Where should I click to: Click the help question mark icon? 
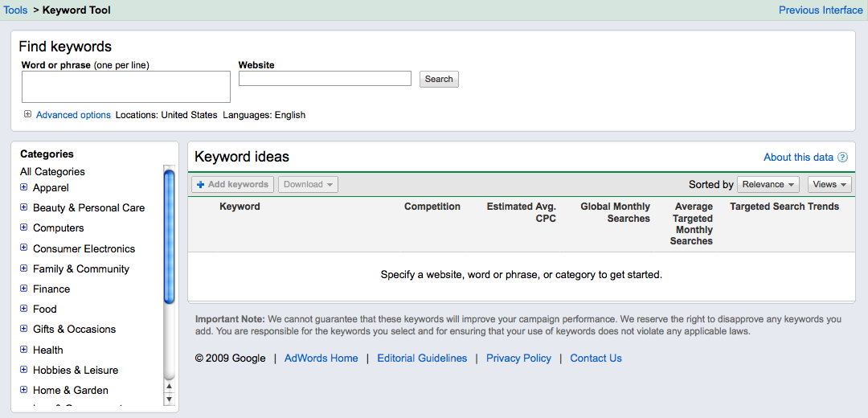click(x=842, y=158)
